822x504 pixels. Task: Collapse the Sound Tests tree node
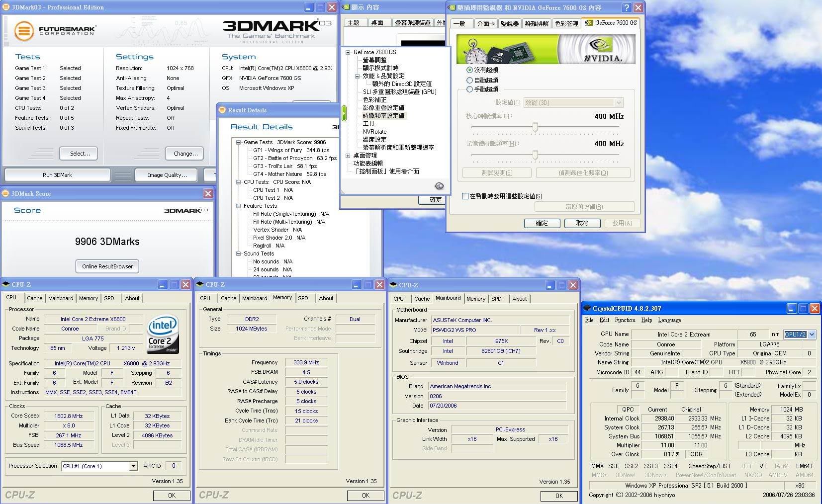tap(239, 253)
